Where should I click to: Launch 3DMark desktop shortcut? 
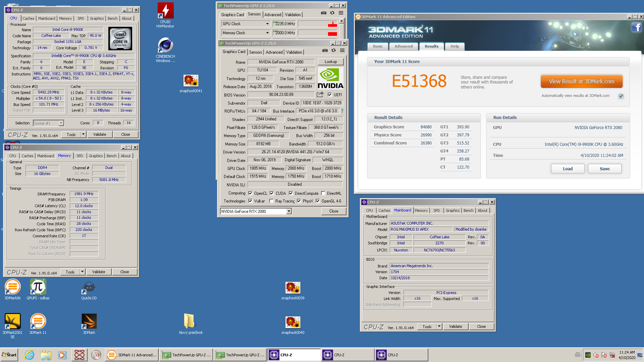[89, 324]
